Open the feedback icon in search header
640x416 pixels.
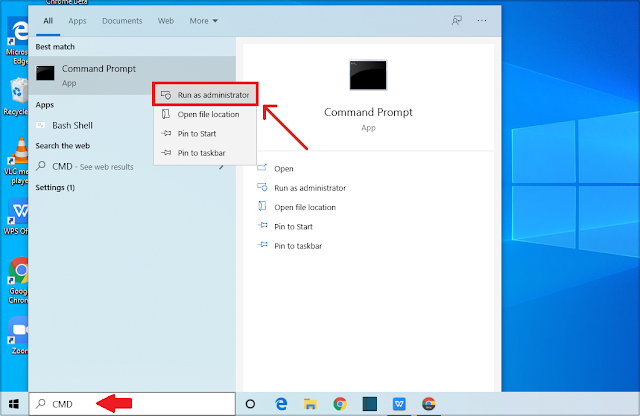pos(457,20)
